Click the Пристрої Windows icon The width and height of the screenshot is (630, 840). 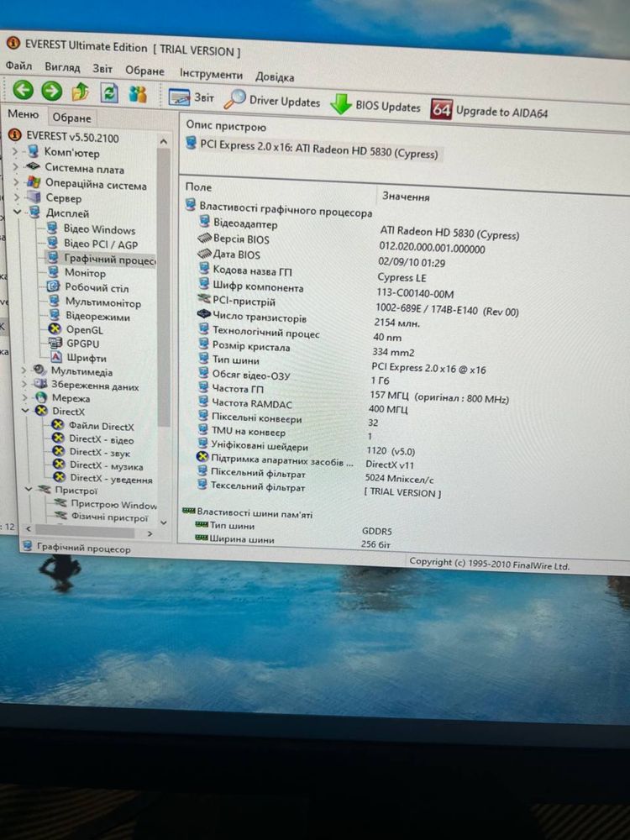pos(60,503)
